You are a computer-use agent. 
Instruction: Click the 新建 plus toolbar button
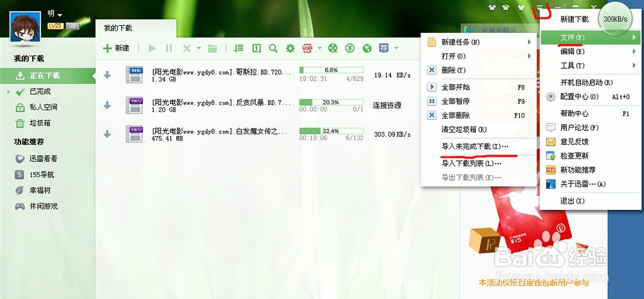(x=116, y=48)
